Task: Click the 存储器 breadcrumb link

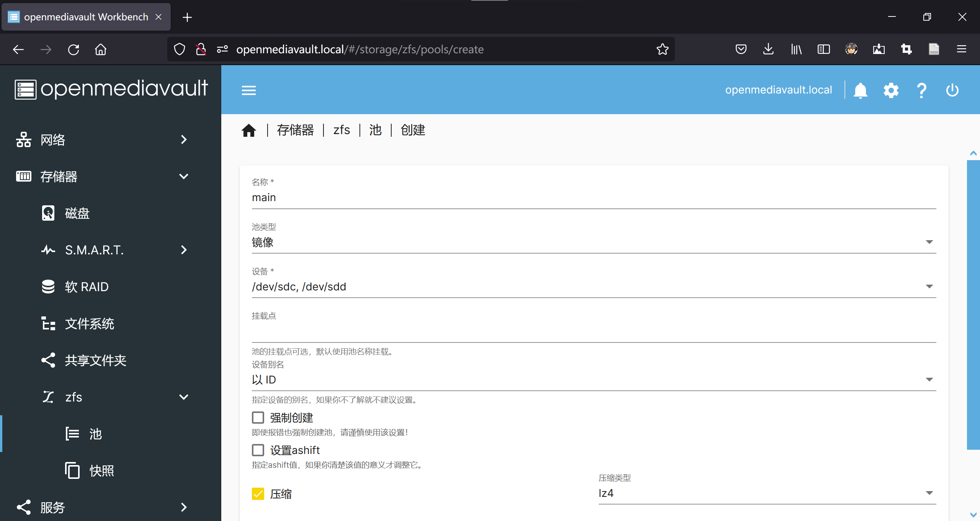Action: (x=295, y=130)
